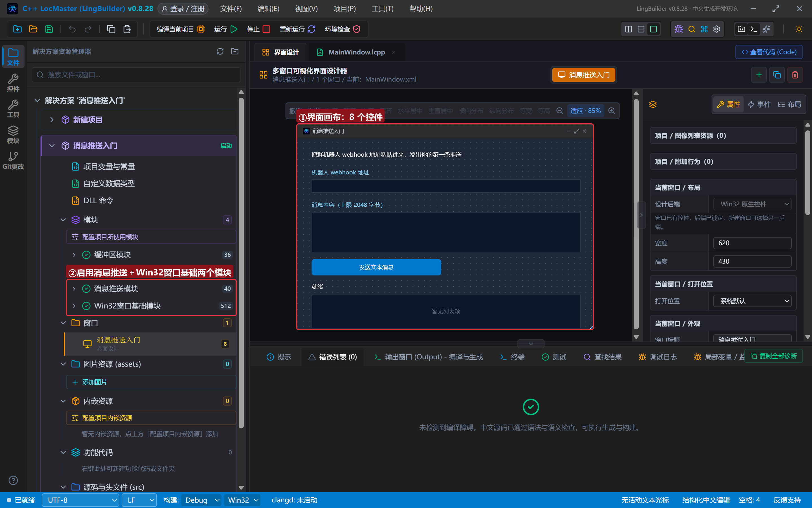Collapse the 消息推送入门 project node

point(52,145)
